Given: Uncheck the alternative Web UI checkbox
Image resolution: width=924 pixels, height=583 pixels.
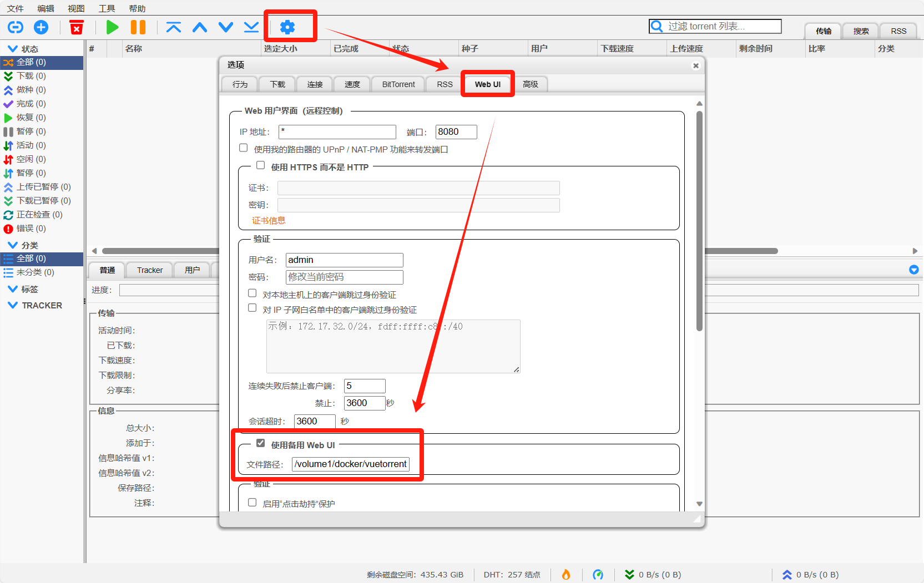Looking at the screenshot, I should (x=261, y=443).
